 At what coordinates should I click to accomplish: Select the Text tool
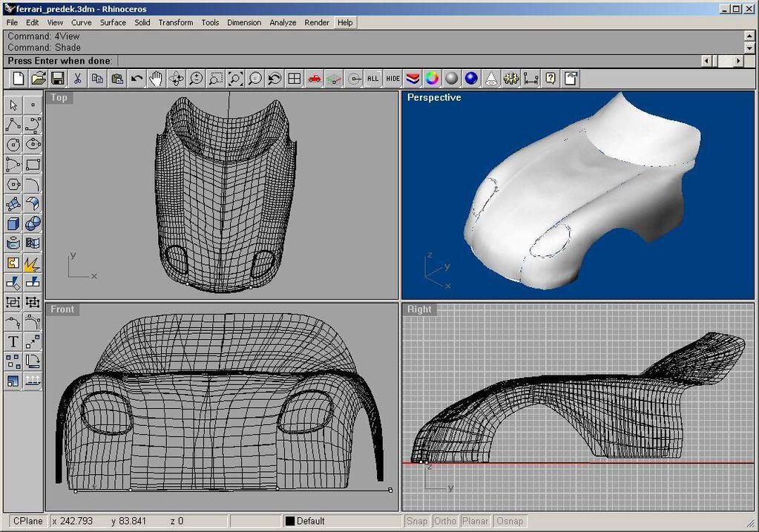[13, 342]
